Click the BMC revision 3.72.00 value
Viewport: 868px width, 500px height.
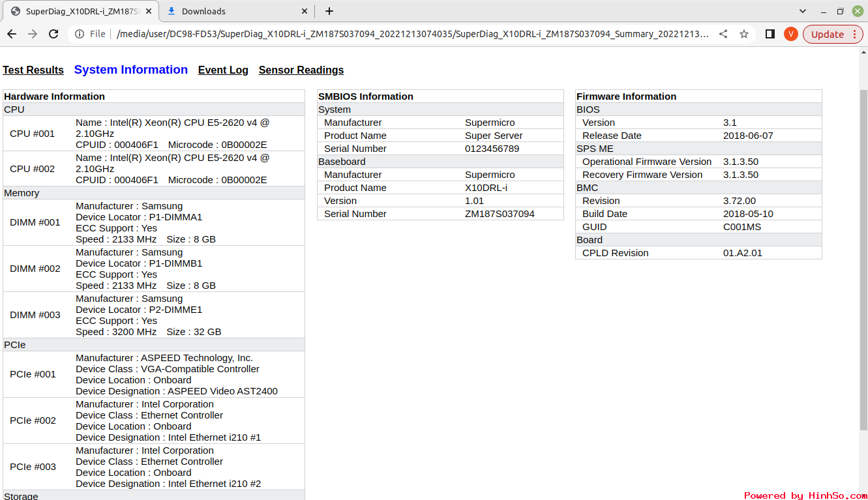740,201
